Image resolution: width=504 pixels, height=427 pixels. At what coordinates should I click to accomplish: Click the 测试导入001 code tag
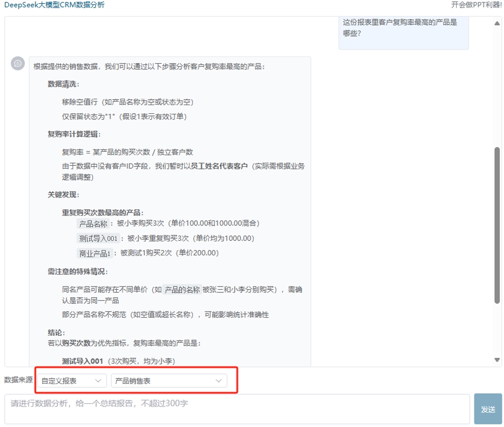coord(98,239)
